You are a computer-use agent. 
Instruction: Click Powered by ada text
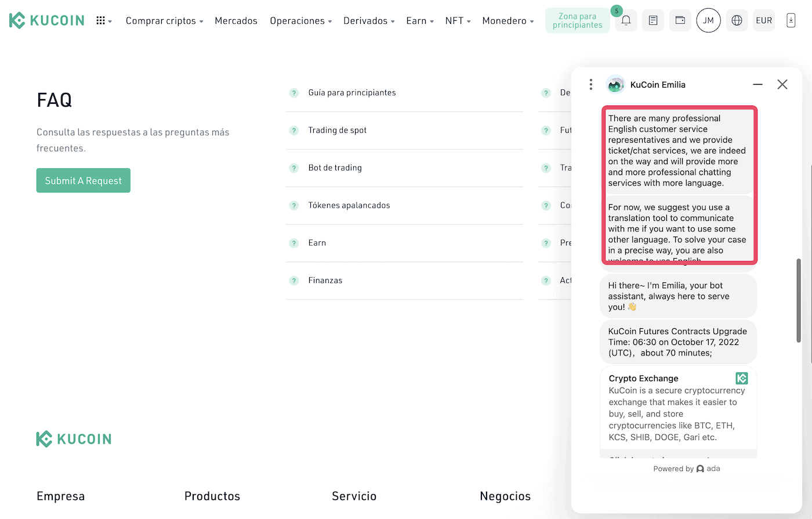[x=687, y=469]
